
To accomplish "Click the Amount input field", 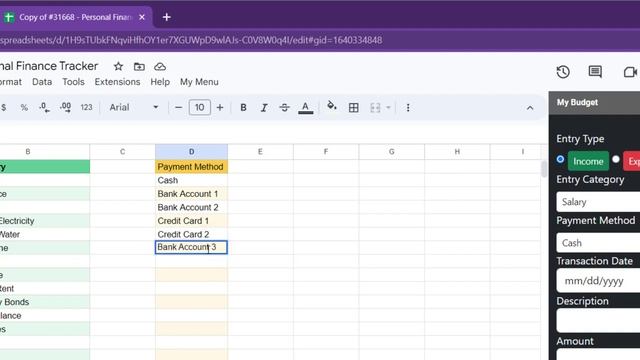I will click(x=598, y=354).
